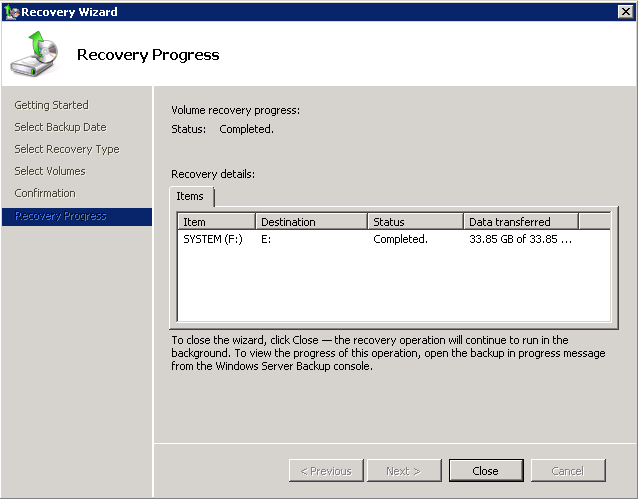The width and height of the screenshot is (638, 499).
Task: Click the title bar X close button
Action: [x=625, y=12]
